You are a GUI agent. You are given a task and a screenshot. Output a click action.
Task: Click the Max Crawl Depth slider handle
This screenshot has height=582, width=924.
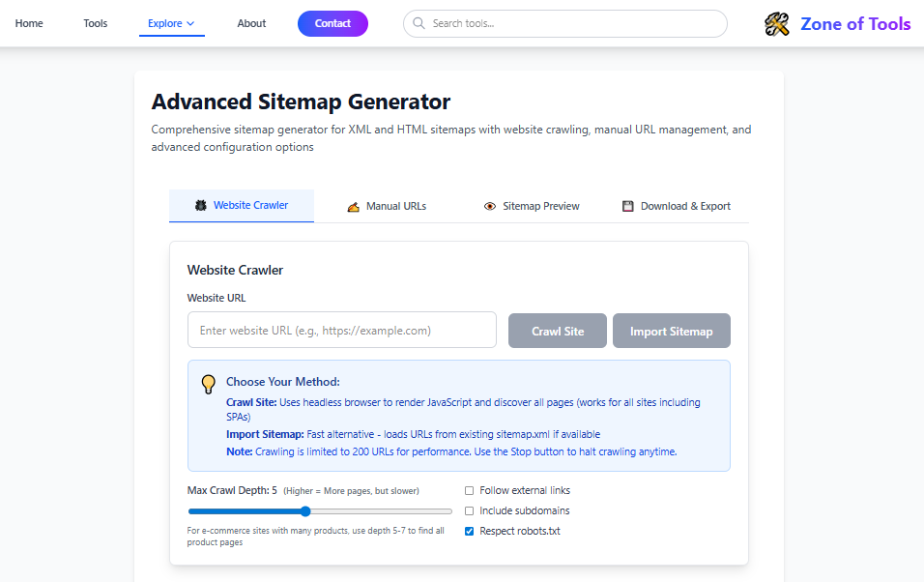click(x=305, y=511)
